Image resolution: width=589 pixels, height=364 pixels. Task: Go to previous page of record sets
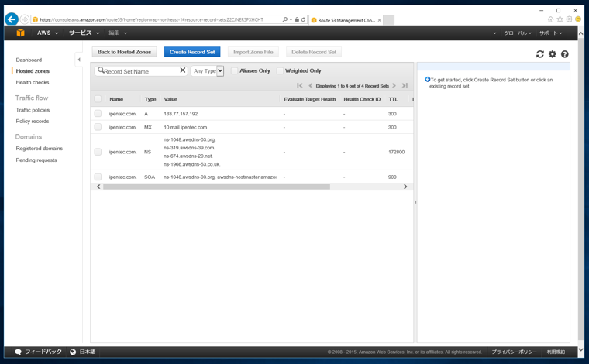(310, 85)
